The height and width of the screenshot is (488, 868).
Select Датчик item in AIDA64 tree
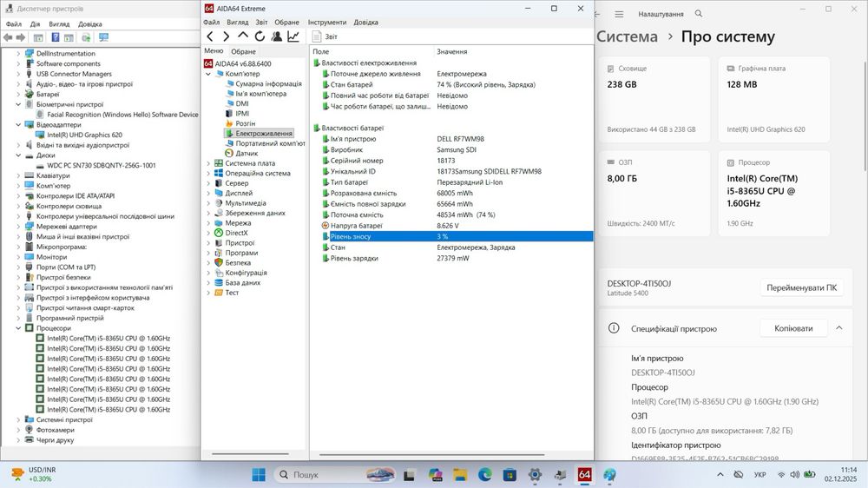247,154
